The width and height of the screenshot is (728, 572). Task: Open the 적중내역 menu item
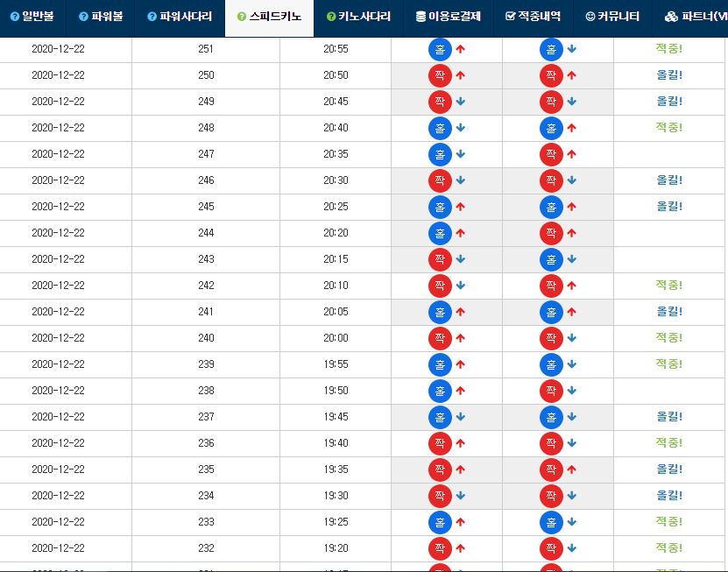point(533,17)
